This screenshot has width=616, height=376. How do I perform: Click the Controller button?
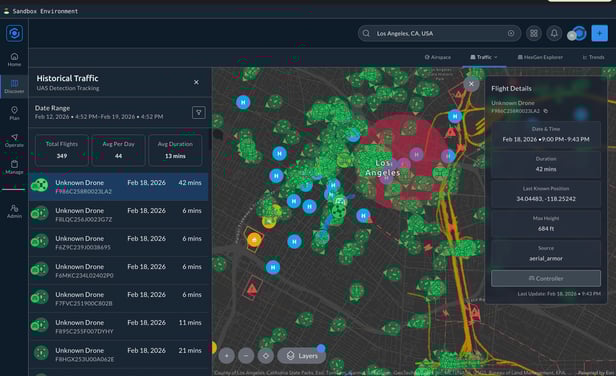[546, 278]
